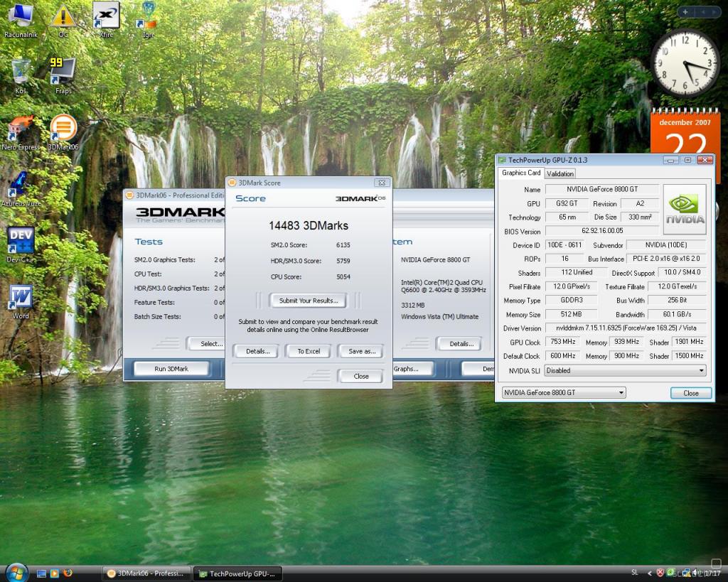Click the CPU Score value 5054
This screenshot has width=728, height=582.
pos(343,276)
